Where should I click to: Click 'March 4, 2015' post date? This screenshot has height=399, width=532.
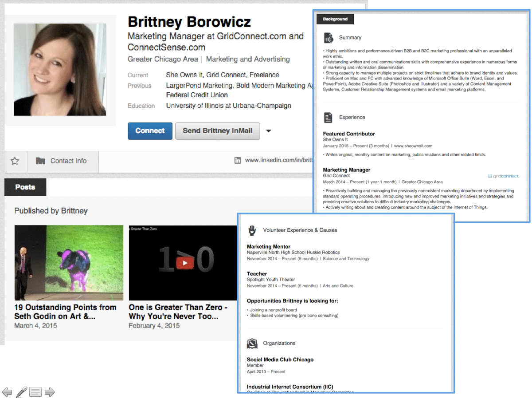pyautogui.click(x=35, y=326)
